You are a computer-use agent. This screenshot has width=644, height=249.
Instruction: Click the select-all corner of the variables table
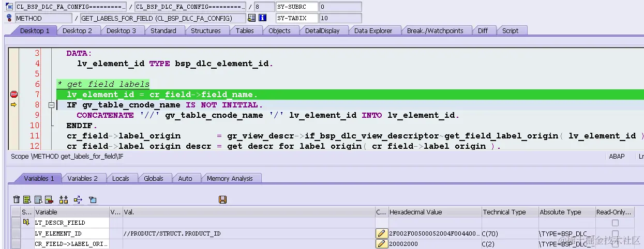click(x=16, y=212)
